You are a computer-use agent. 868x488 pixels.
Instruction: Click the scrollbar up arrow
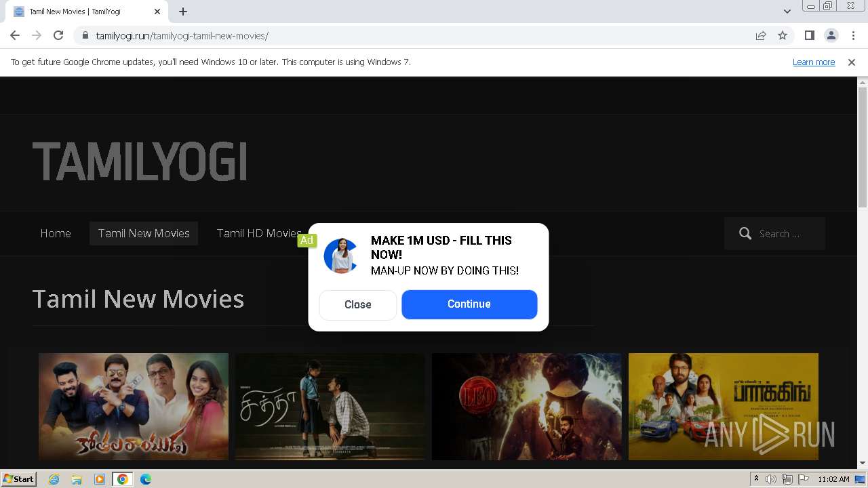863,82
